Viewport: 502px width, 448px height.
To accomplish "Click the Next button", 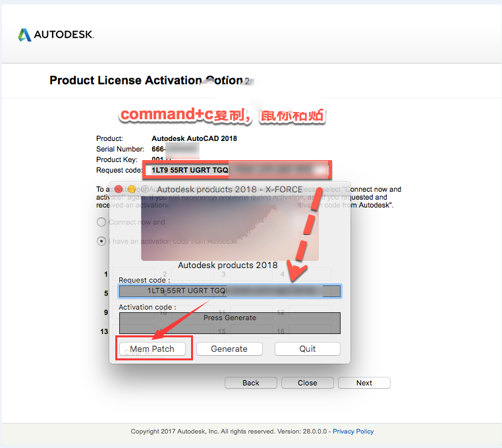I will [364, 383].
